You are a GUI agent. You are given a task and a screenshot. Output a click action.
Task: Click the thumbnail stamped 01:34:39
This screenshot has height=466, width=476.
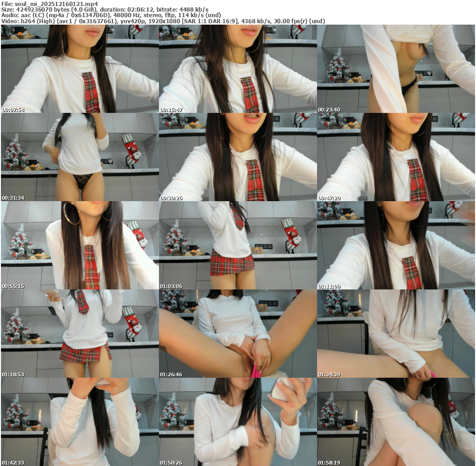pos(396,334)
